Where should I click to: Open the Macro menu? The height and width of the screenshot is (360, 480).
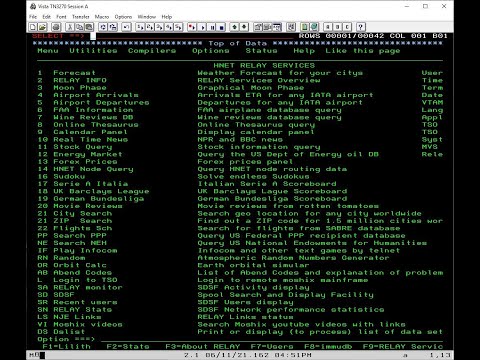102,17
